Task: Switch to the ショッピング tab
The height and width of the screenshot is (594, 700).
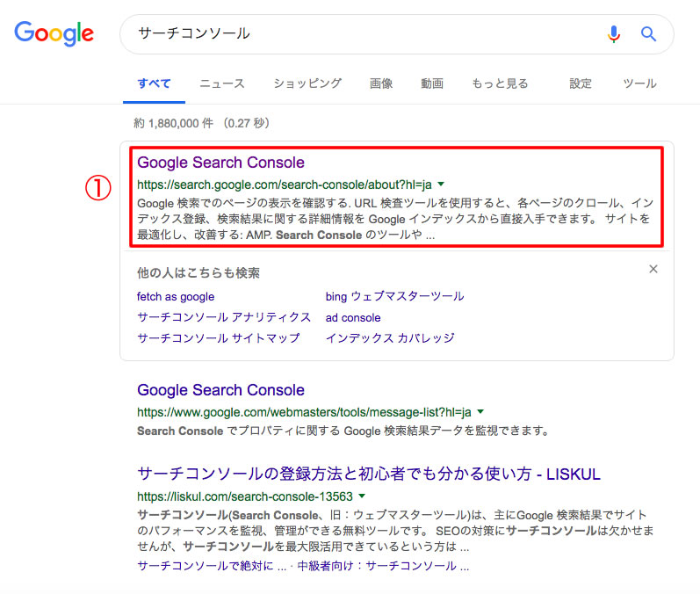Action: 307,83
